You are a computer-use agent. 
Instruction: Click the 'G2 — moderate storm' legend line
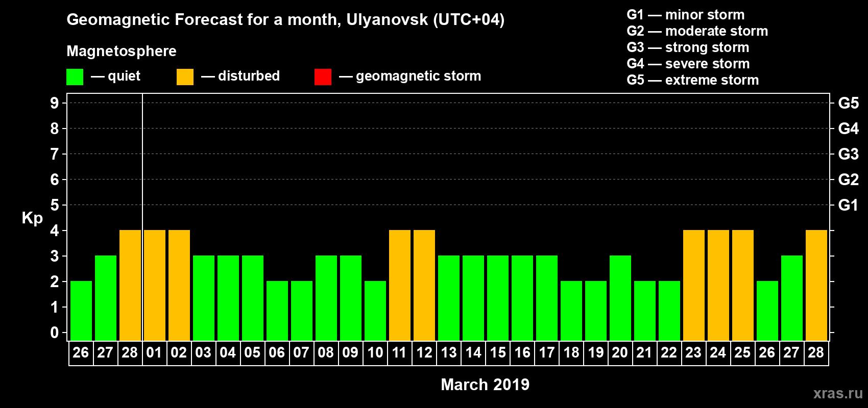697,31
